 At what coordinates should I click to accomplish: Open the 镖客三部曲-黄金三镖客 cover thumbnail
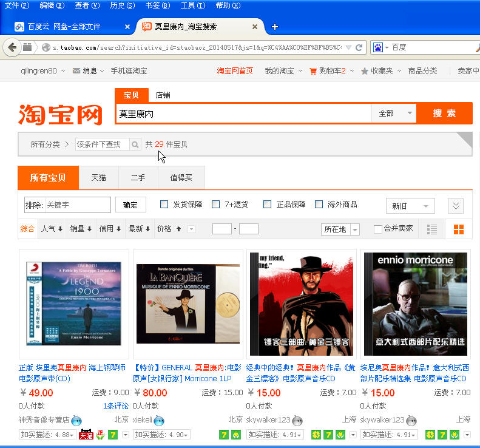click(302, 304)
